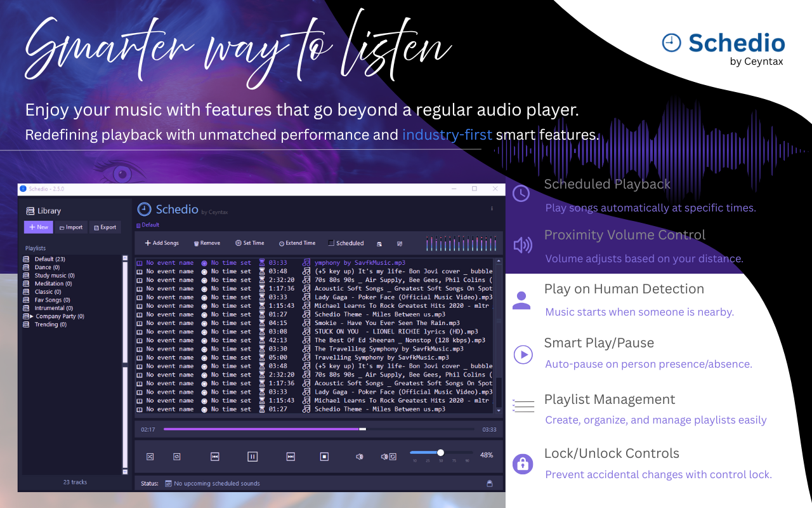Mute the audio with the speaker icon
This screenshot has height=508, width=812.
click(360, 457)
